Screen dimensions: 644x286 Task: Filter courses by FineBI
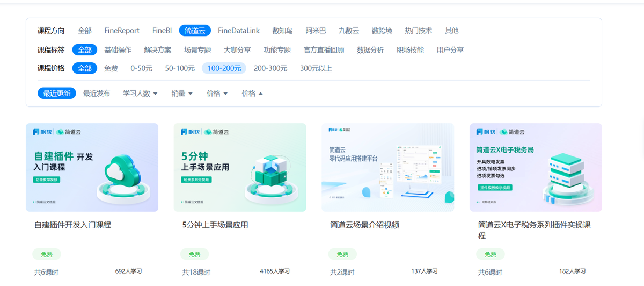(162, 31)
